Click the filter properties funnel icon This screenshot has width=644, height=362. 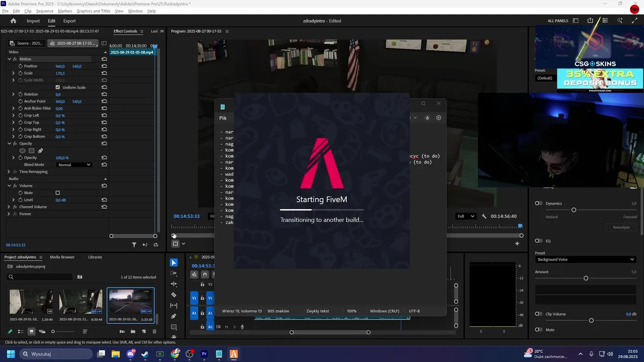[134, 245]
